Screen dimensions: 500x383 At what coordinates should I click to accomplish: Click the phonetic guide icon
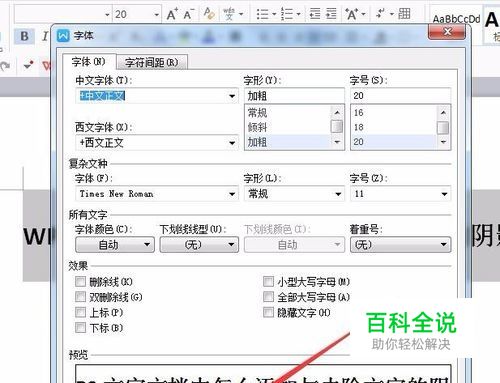click(229, 14)
